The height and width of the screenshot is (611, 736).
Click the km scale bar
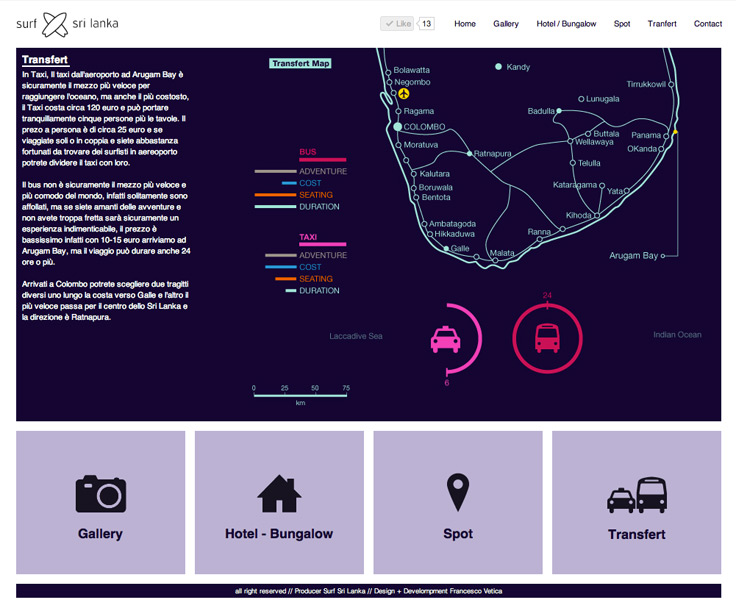(300, 396)
